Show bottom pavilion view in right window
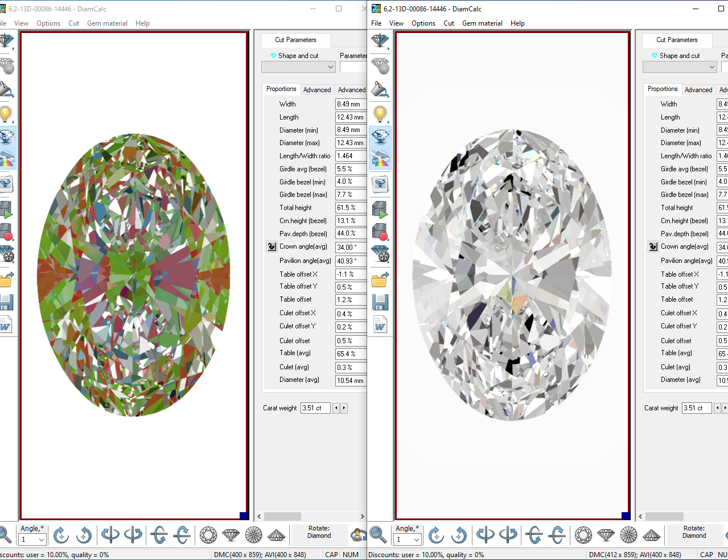 (x=629, y=535)
